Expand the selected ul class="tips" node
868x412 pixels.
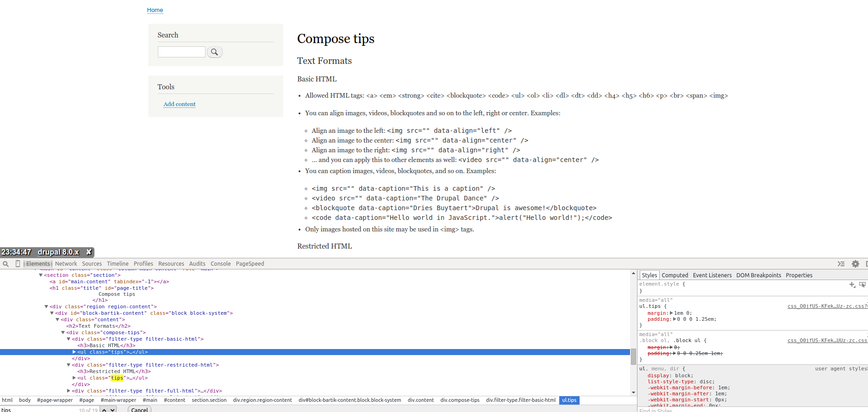(x=74, y=352)
